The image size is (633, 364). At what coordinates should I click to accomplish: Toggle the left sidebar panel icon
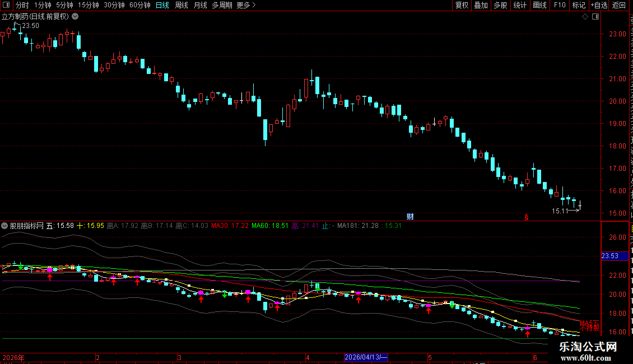(x=6, y=5)
